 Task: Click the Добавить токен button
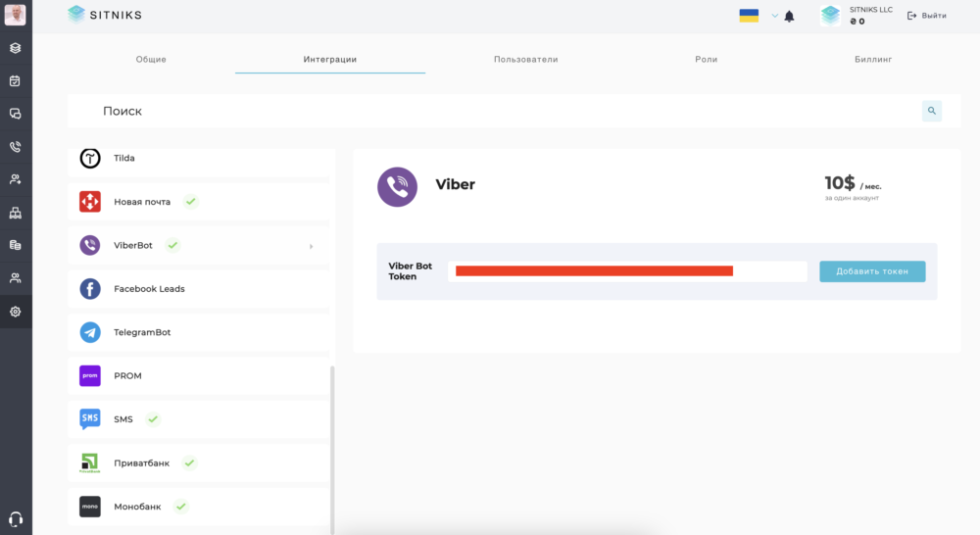coord(872,271)
